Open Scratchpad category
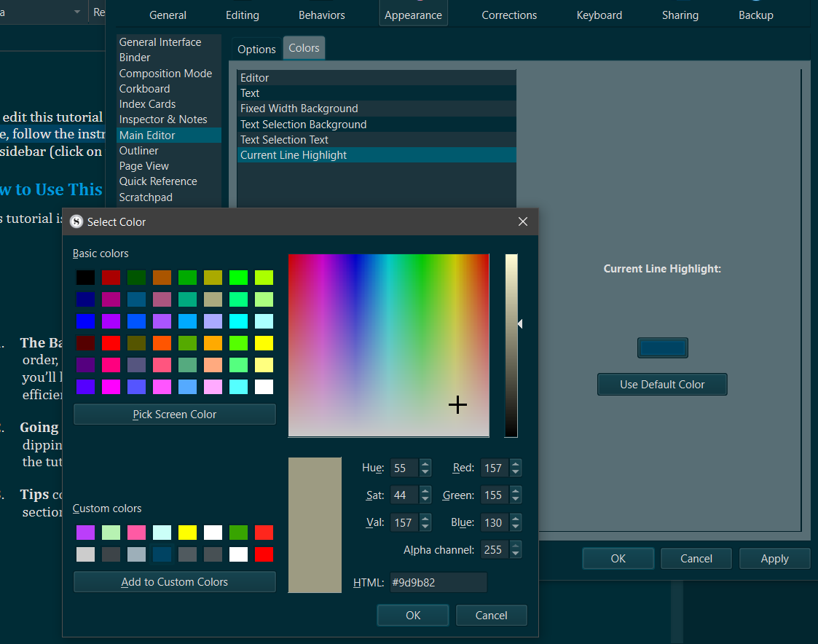Screen dimensions: 818x644 (168, 197)
